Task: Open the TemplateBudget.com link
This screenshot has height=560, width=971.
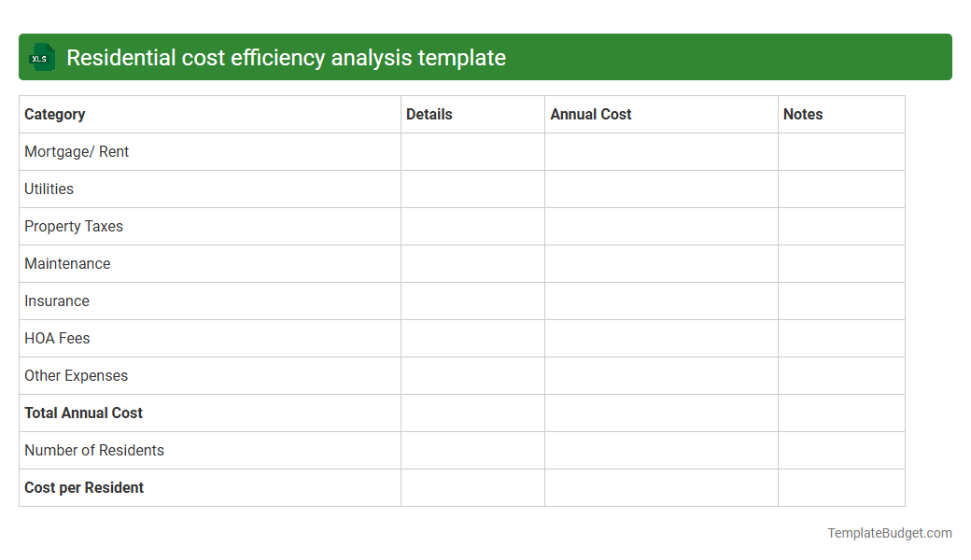Action: tap(889, 533)
